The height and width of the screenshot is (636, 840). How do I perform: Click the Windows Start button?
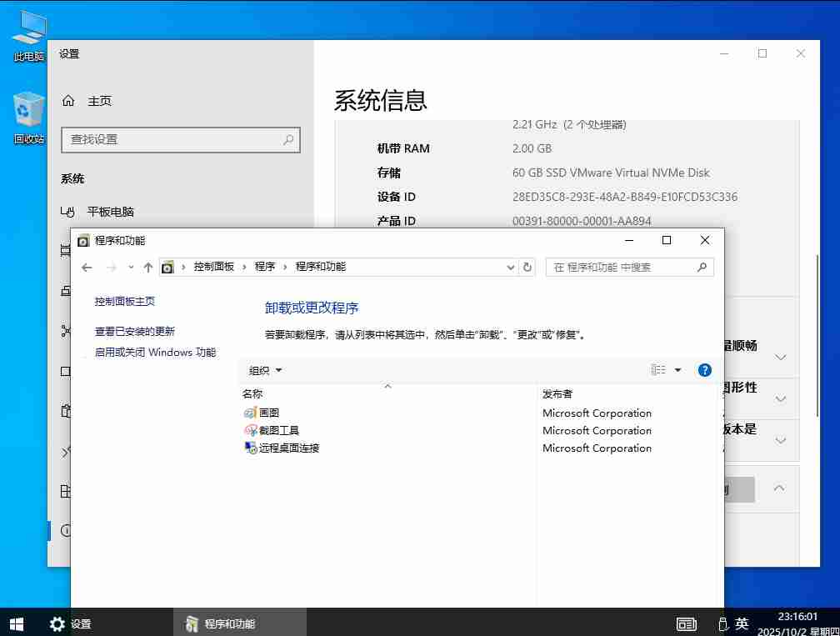pyautogui.click(x=16, y=623)
